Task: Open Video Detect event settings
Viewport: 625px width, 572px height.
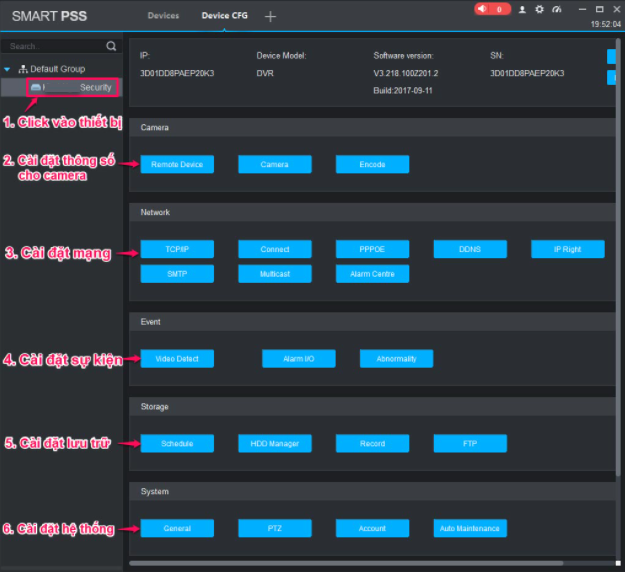Action: point(177,358)
